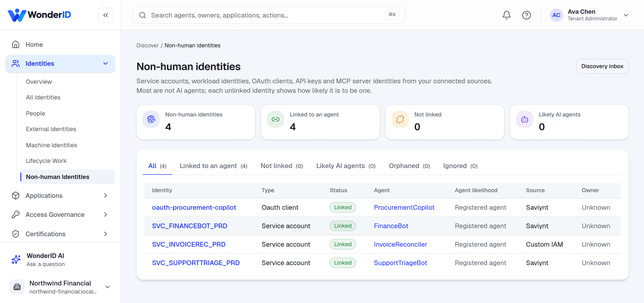This screenshot has width=644, height=303.
Task: Click the robot icon on Likely AI agents card
Action: 524,119
